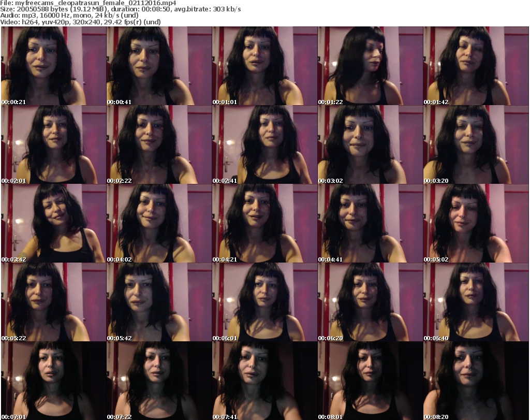Select the thumbnail timestamped 00:08:01
530x420 pixels.
point(370,381)
